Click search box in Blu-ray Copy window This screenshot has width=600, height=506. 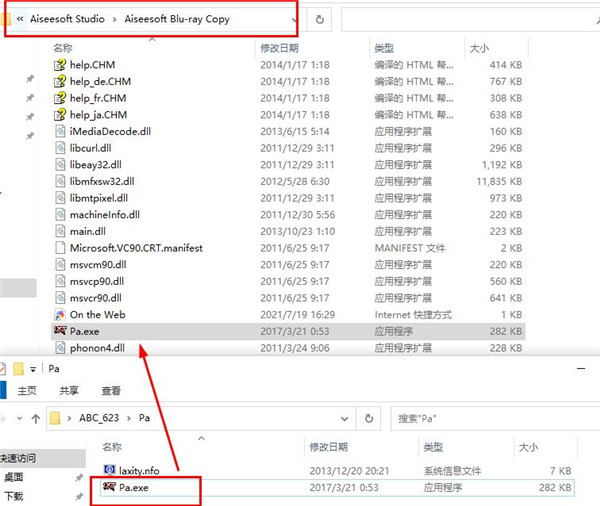point(470,20)
